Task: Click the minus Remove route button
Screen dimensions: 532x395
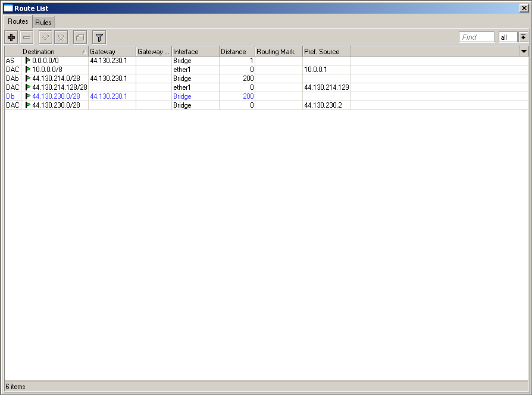Action: pos(27,37)
